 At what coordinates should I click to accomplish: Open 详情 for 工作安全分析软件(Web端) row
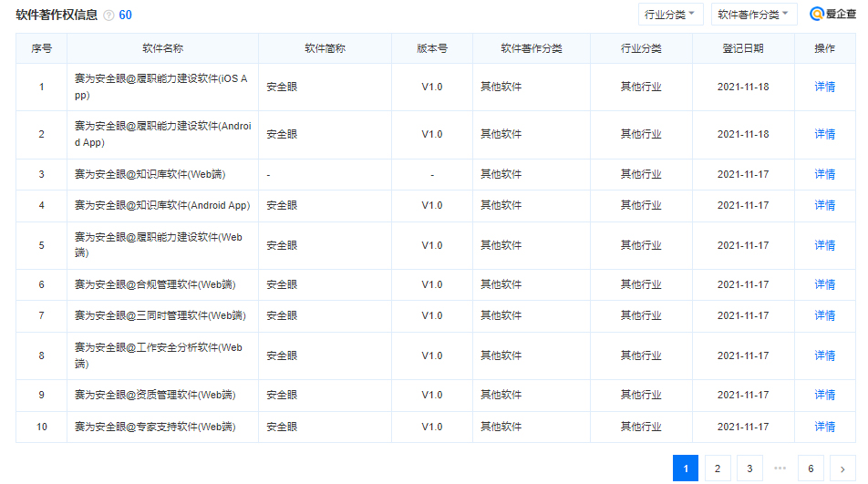824,355
